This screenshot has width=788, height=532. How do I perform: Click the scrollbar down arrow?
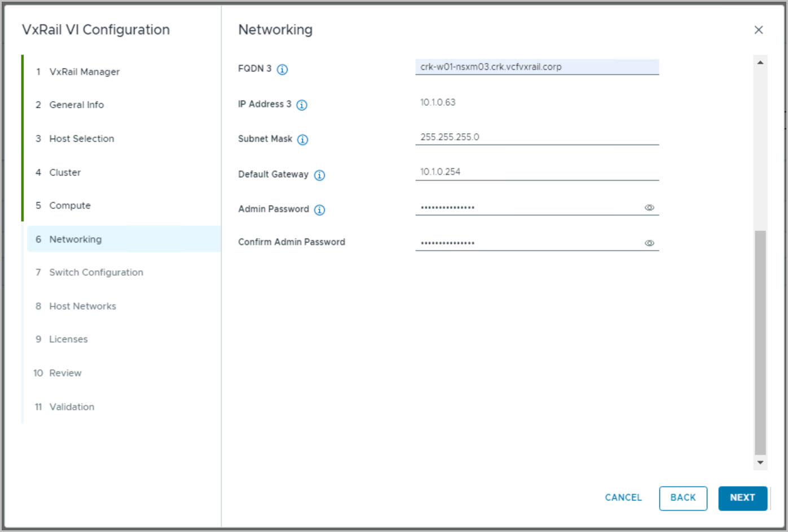tap(760, 463)
